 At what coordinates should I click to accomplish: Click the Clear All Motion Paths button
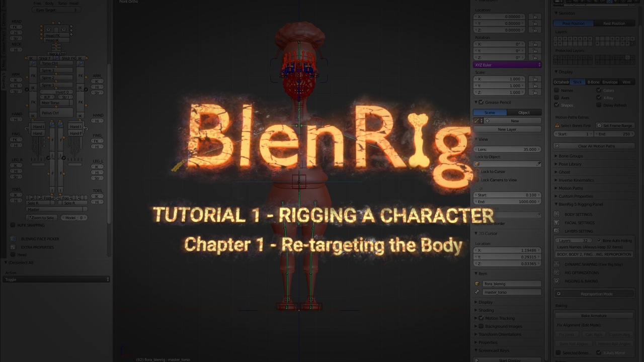point(594,146)
